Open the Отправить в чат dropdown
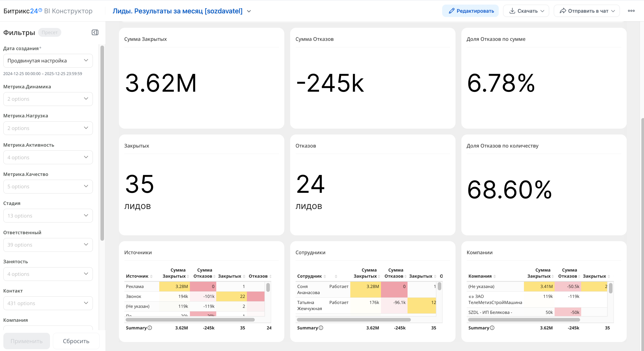 pos(587,11)
